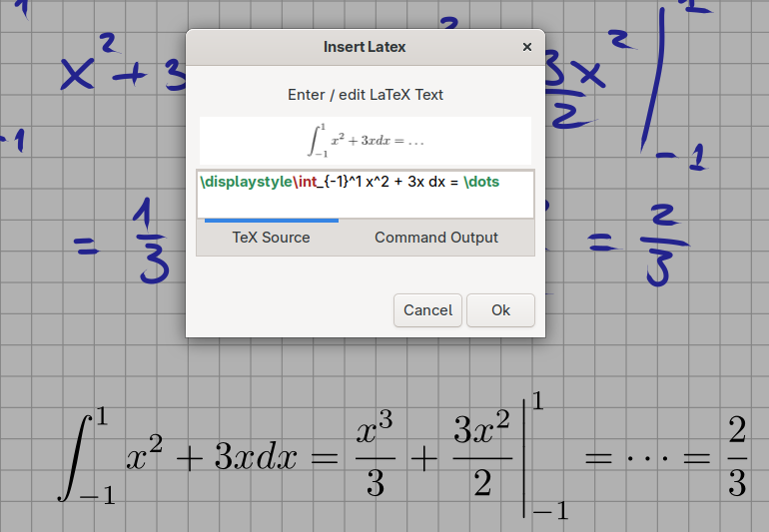
Task: Click the Enter / edit LaTeX Text label
Action: coord(366,95)
